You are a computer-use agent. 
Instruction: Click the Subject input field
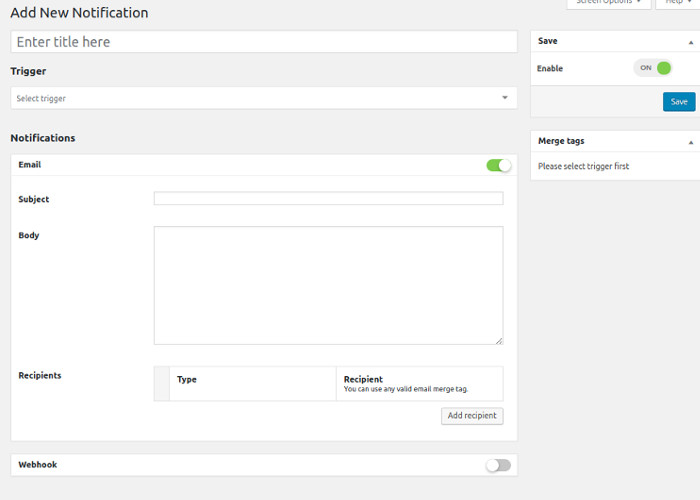(x=329, y=198)
